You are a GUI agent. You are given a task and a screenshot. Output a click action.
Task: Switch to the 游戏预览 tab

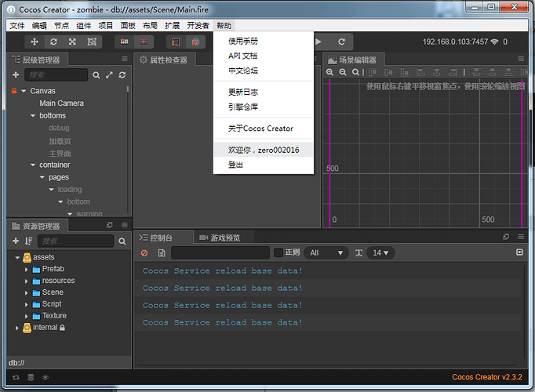coord(225,238)
